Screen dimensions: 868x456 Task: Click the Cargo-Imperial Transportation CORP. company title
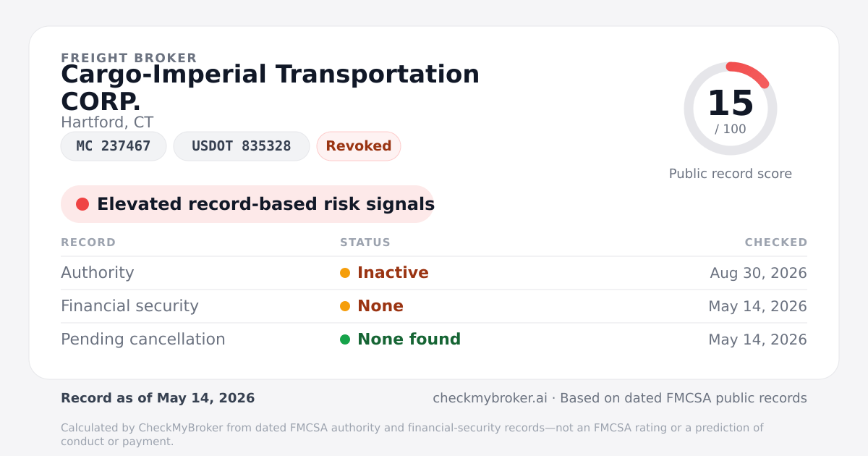(271, 88)
